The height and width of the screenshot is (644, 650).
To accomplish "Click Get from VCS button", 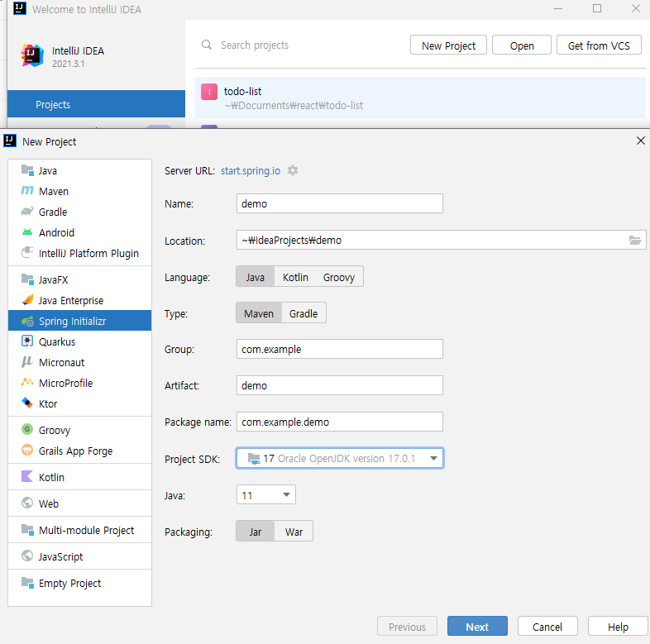I will click(599, 45).
